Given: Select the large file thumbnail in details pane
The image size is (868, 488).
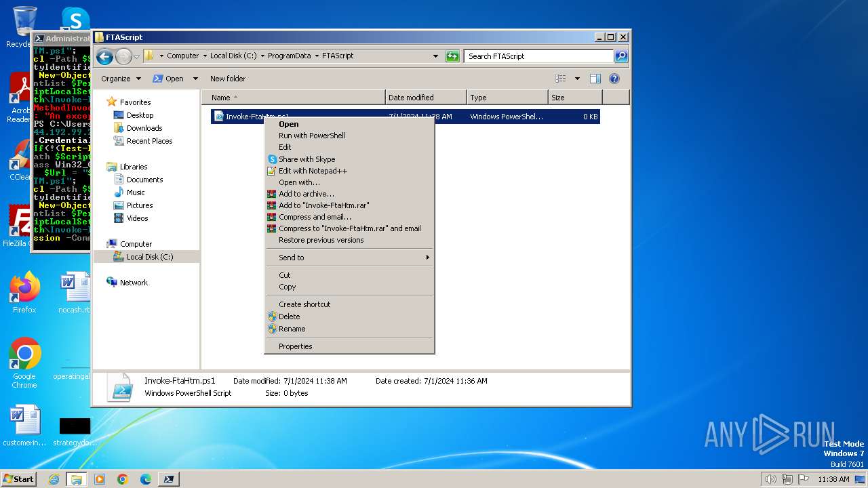Looking at the screenshot, I should pyautogui.click(x=120, y=387).
